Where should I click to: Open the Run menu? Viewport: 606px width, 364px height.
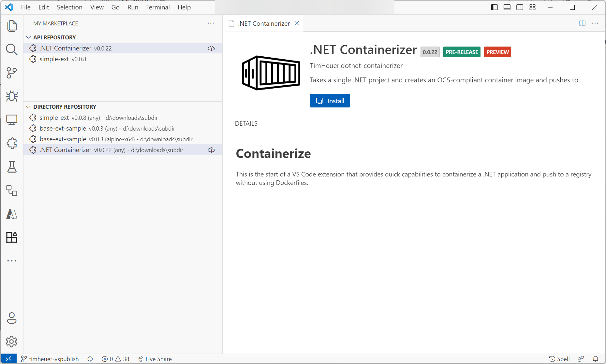(x=133, y=7)
